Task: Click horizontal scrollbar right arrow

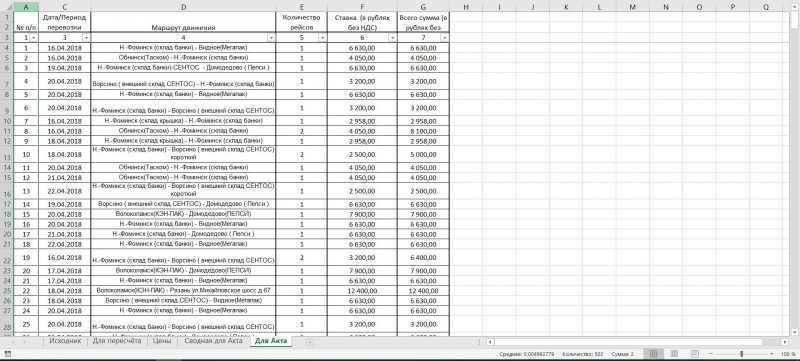Action: click(784, 342)
